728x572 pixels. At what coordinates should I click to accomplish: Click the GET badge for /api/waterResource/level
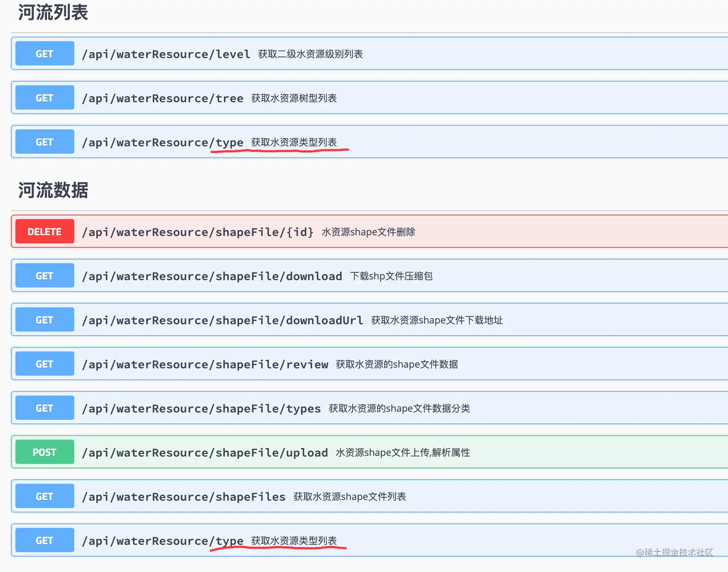pos(45,53)
